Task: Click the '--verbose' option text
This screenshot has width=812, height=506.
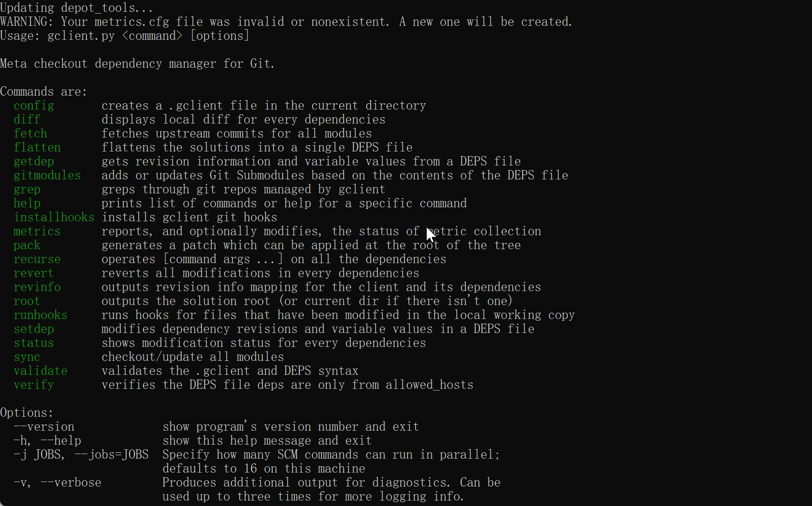Action: pyautogui.click(x=71, y=483)
